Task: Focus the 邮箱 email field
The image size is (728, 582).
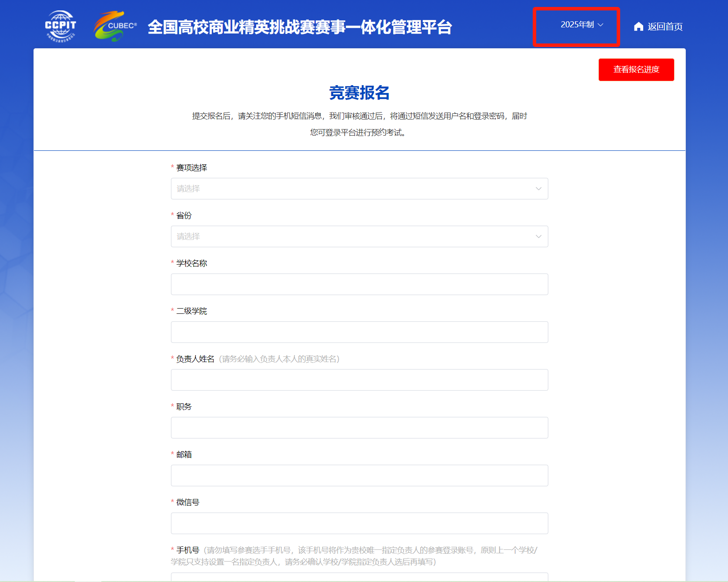Action: pos(359,476)
